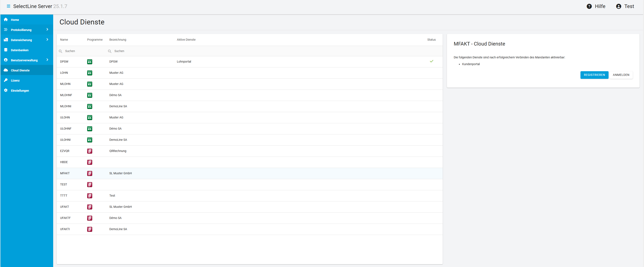Click SL Muster GmbH in the MFAKT row

click(x=120, y=173)
